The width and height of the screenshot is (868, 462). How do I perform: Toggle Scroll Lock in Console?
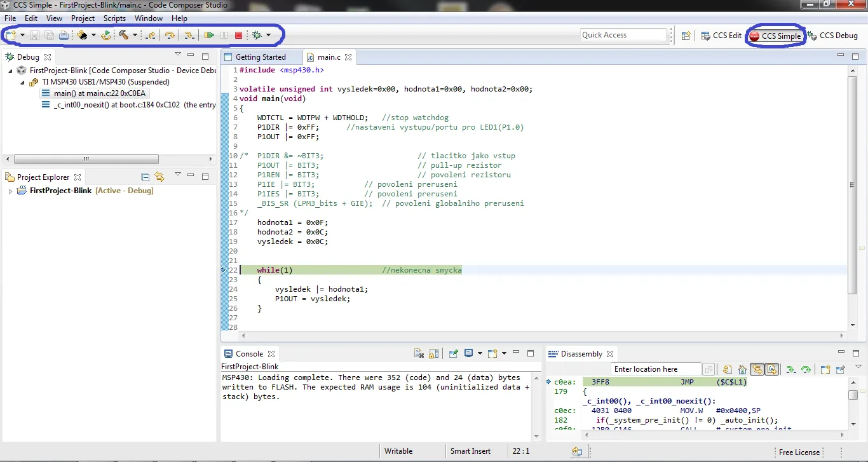click(x=433, y=354)
